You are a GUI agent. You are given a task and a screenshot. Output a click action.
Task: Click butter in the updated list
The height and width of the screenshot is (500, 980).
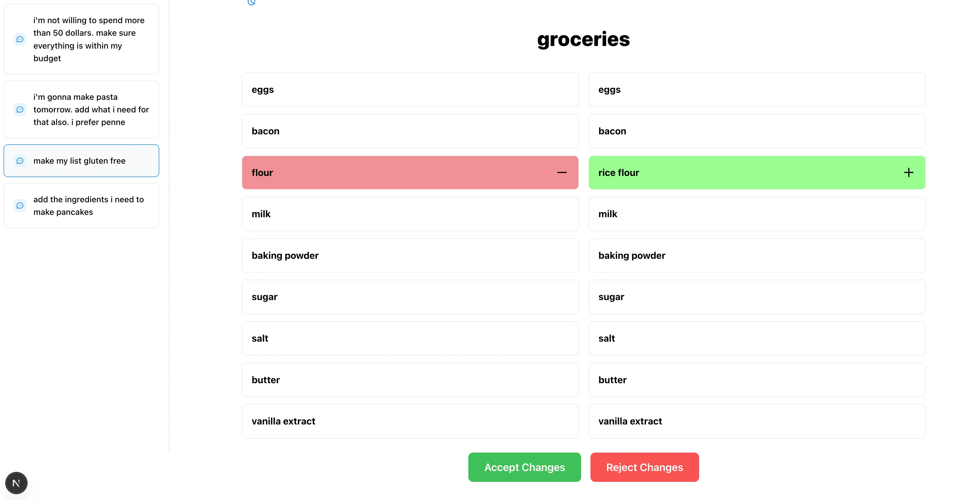tap(757, 380)
